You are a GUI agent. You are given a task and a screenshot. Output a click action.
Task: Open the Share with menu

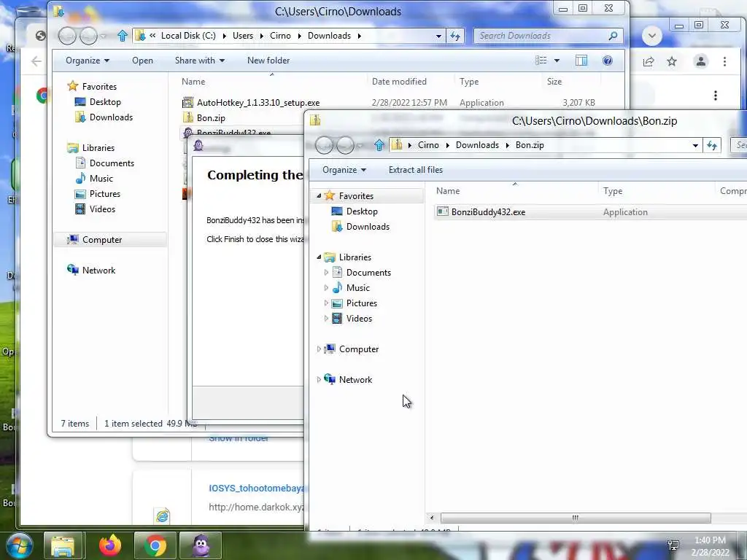[x=200, y=61]
